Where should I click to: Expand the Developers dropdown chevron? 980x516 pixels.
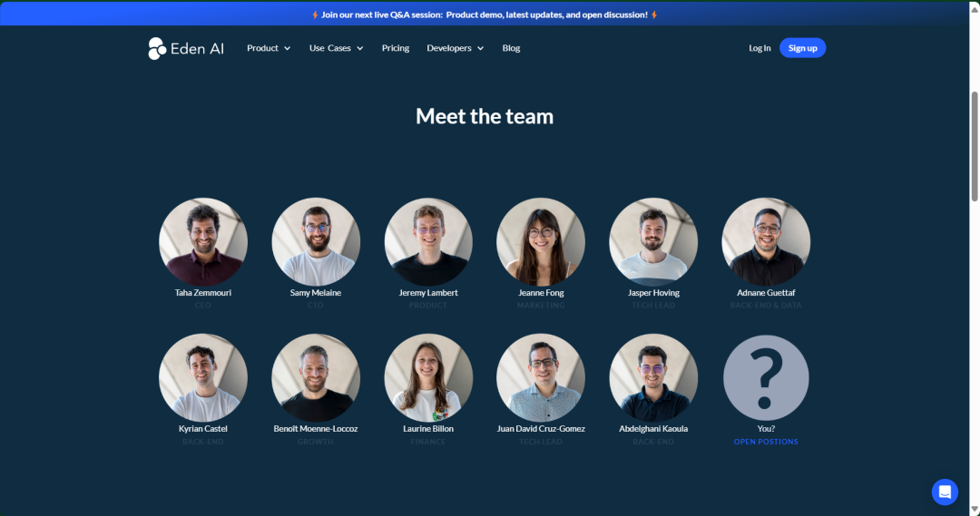(x=481, y=48)
